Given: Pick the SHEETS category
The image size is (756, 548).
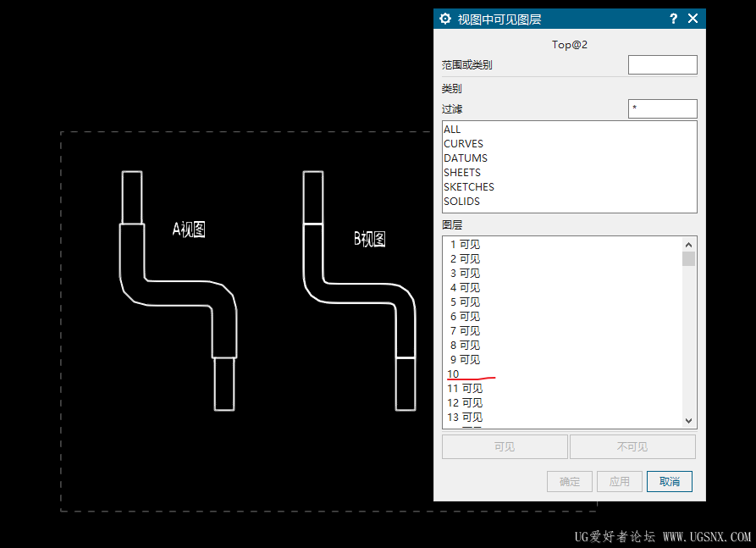Looking at the screenshot, I should pos(461,173).
